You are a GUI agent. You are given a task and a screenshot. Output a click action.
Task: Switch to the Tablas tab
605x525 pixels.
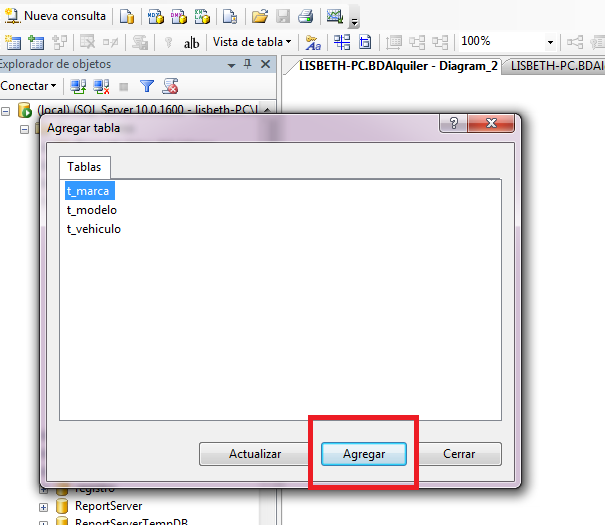point(84,167)
